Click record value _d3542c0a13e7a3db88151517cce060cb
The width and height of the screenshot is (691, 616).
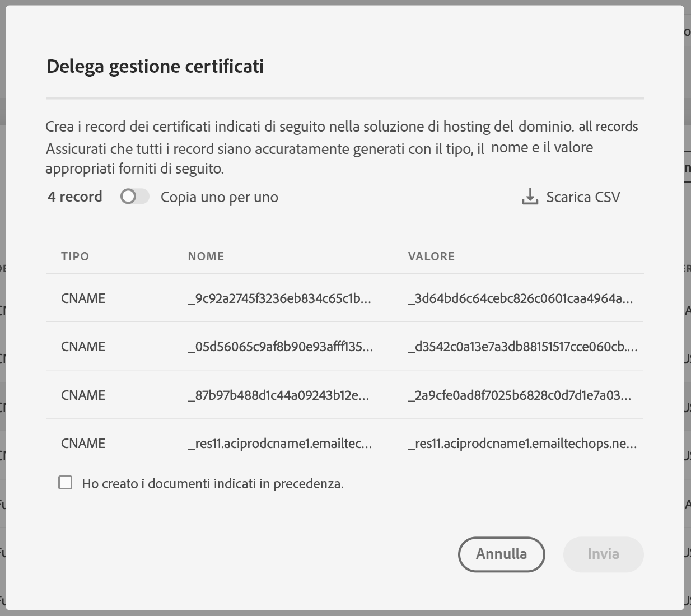(x=522, y=347)
